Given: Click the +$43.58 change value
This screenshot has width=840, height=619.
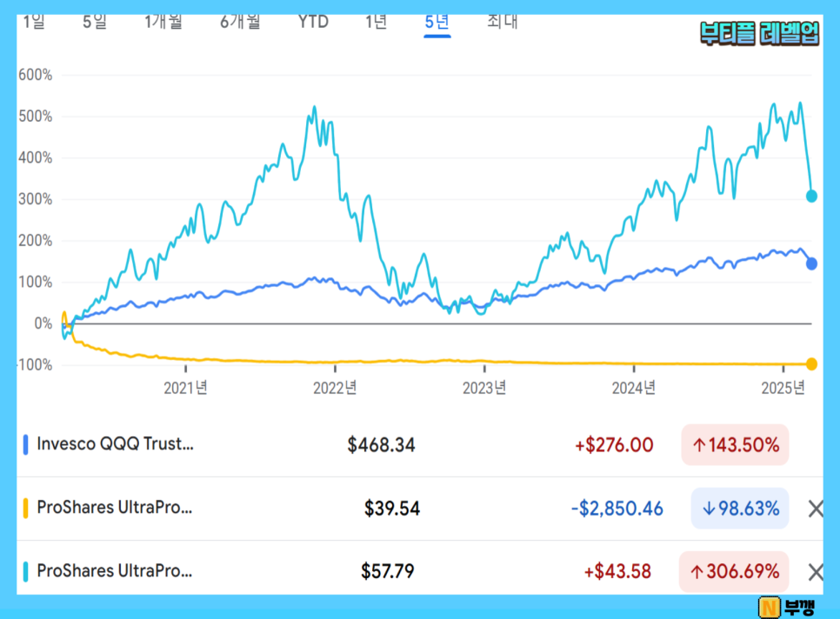Looking at the screenshot, I should 617,571.
